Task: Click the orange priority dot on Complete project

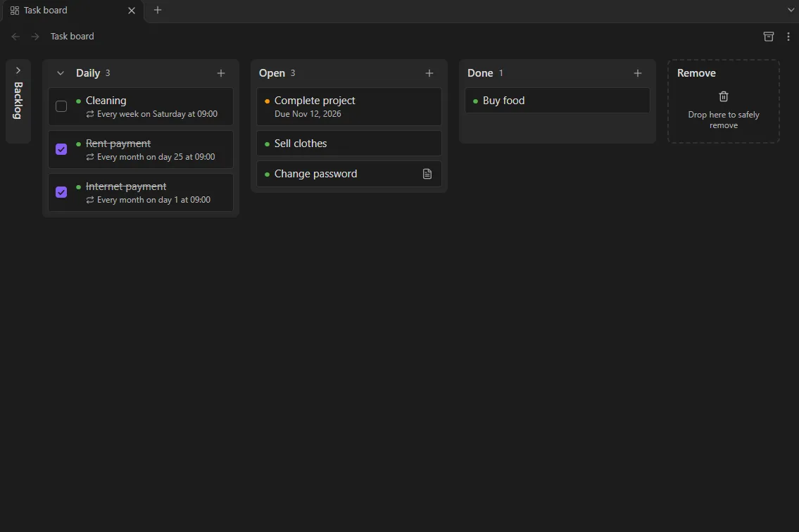Action: [x=267, y=101]
